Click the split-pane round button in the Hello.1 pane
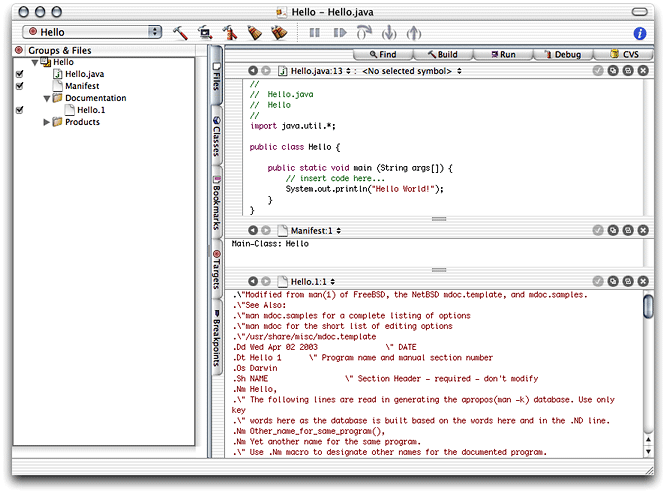The height and width of the screenshot is (492, 667). click(x=628, y=281)
